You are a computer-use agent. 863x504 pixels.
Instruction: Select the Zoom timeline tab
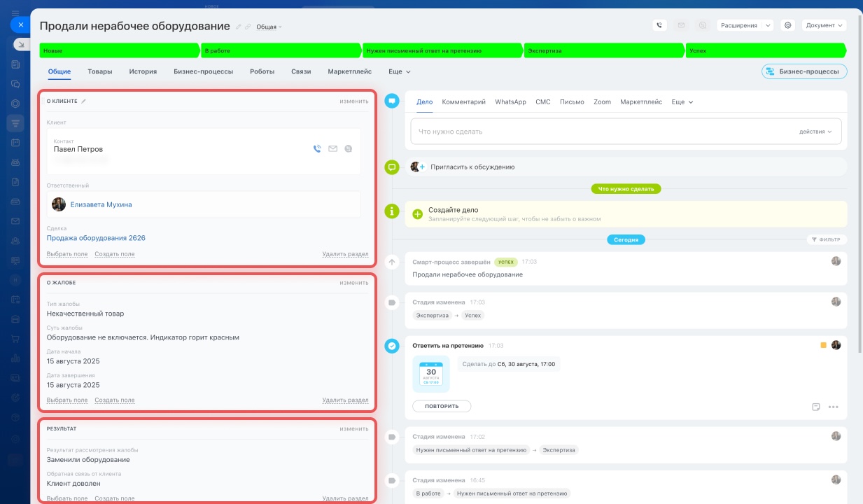point(602,101)
